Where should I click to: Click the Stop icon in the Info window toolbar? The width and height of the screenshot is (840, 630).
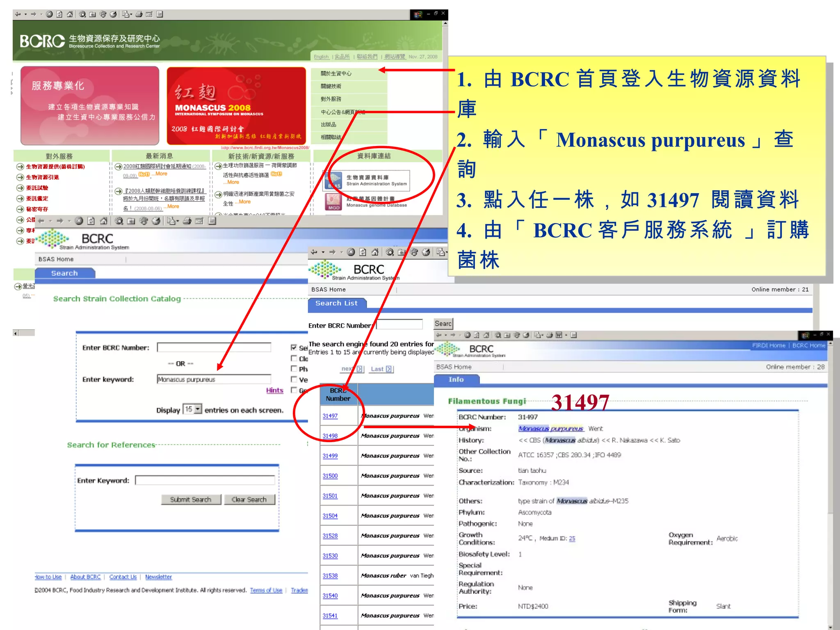pyautogui.click(x=467, y=335)
